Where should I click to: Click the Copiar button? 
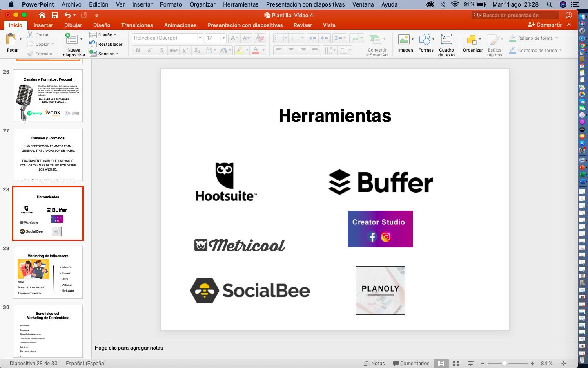pos(38,44)
